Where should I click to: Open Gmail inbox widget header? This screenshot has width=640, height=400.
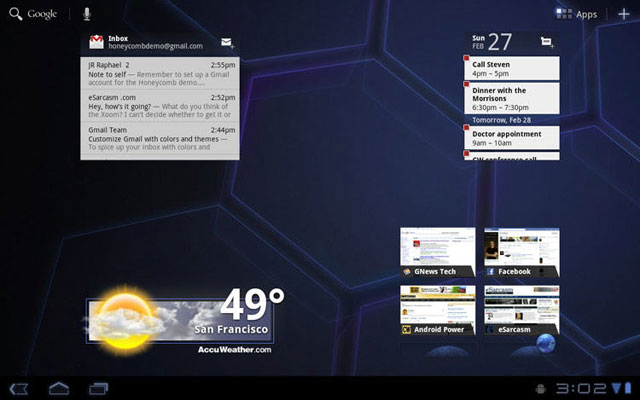[150, 42]
